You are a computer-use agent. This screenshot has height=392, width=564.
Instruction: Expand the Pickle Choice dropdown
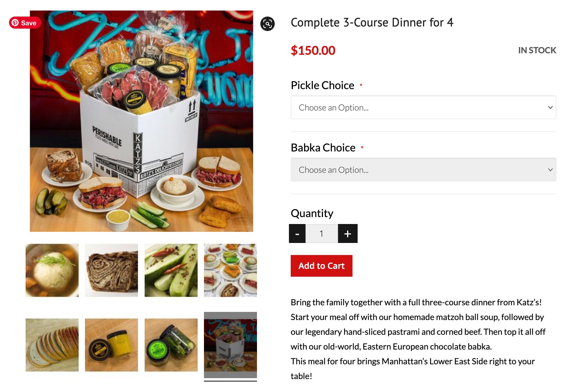pyautogui.click(x=423, y=107)
